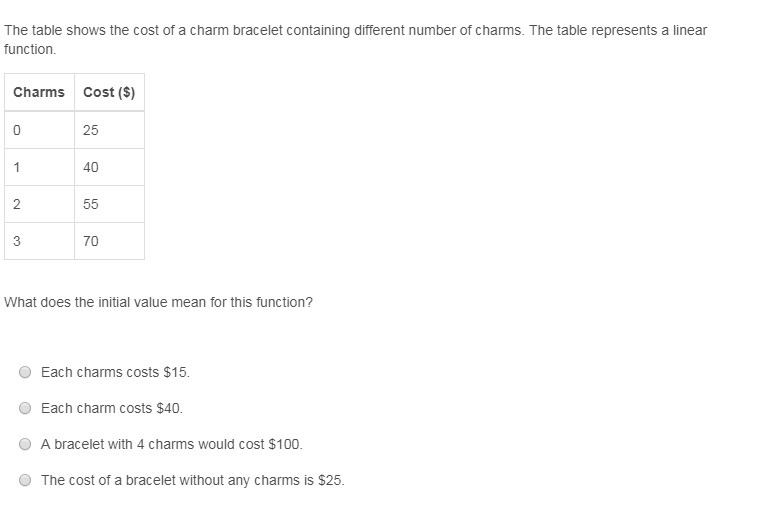Click the cost cell showing 25

pyautogui.click(x=109, y=130)
